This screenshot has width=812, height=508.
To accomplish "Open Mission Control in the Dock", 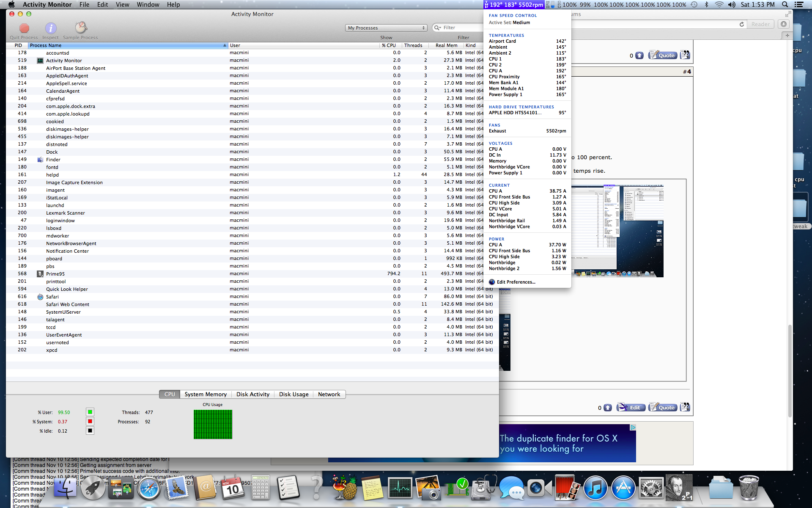I will [x=121, y=489].
